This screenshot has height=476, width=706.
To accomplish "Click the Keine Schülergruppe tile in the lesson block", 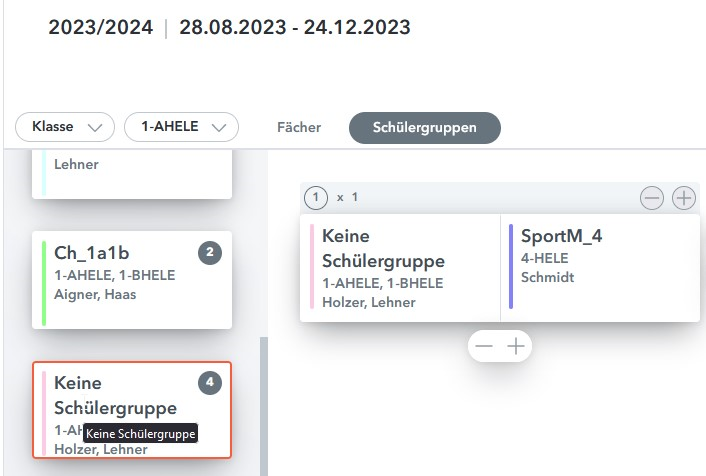I will (x=400, y=267).
